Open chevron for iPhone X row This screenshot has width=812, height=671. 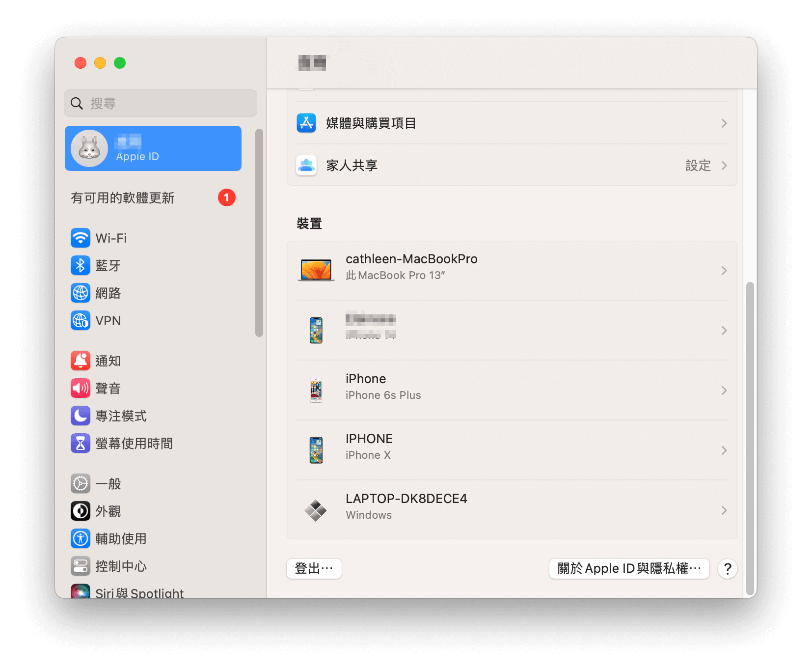click(724, 450)
